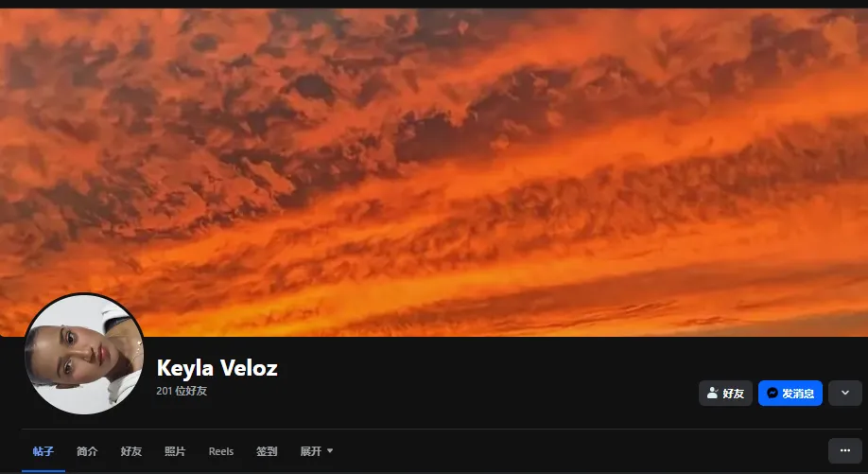The width and height of the screenshot is (868, 474).
Task: Expand the chevron dropdown beside 发消息
Action: (x=844, y=394)
